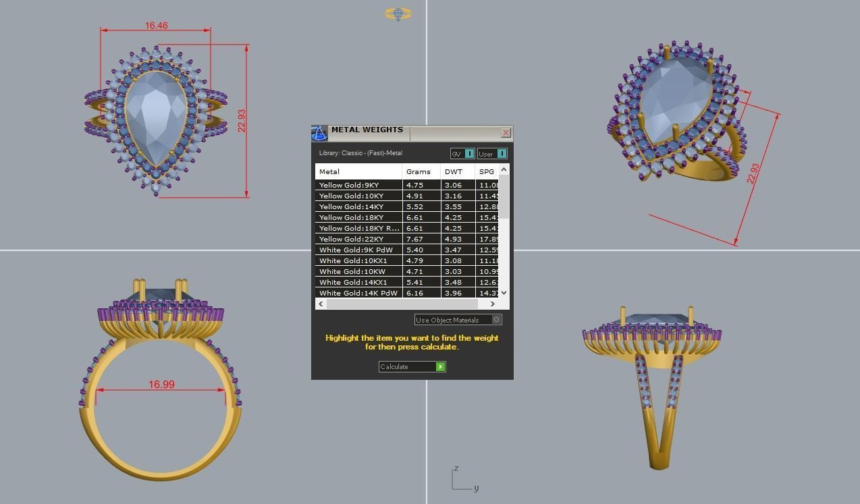Viewport: 860px width, 504px height.
Task: Select the White Gold:14KX1 row
Action: [407, 282]
